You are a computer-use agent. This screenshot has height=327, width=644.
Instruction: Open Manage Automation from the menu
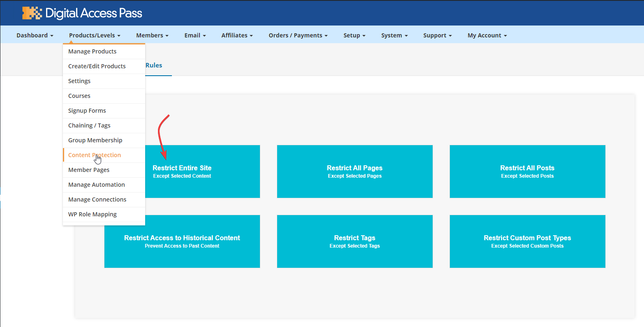click(96, 185)
